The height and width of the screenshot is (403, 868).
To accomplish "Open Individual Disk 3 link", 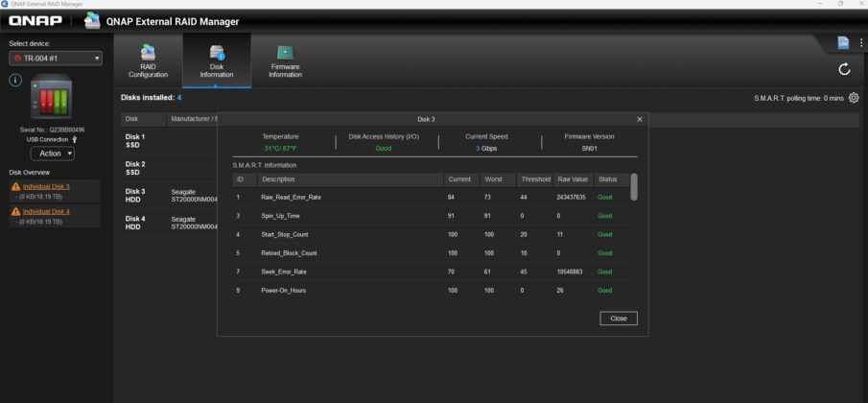I will click(x=46, y=186).
